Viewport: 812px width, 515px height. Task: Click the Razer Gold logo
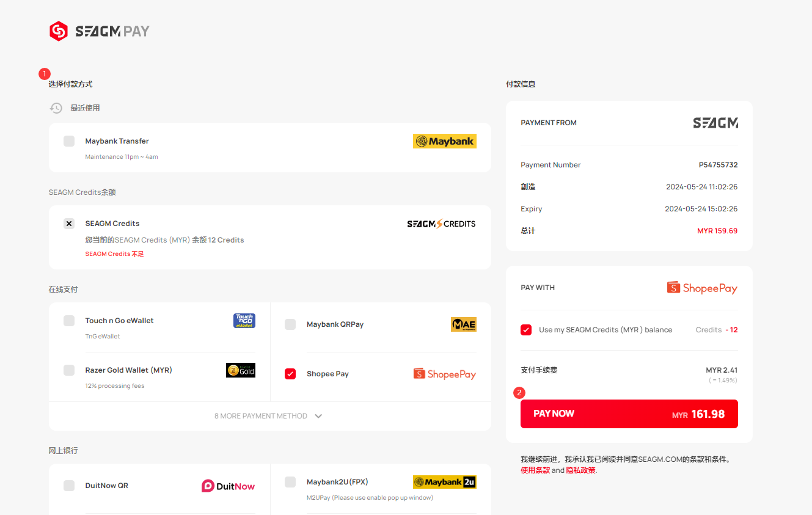(241, 370)
